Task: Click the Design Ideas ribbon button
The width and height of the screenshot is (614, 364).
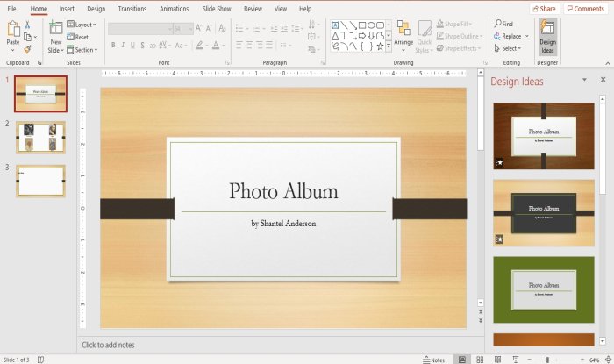Action: pos(547,35)
